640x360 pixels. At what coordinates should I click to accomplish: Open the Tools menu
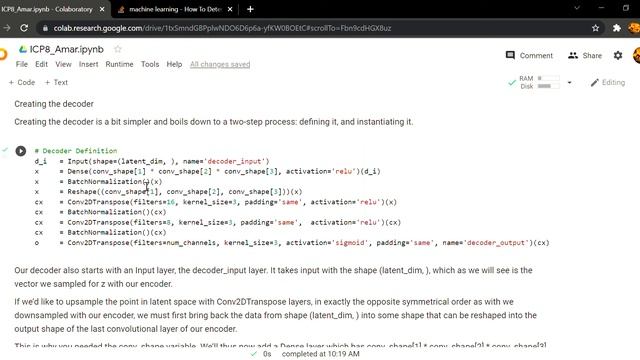coord(150,64)
